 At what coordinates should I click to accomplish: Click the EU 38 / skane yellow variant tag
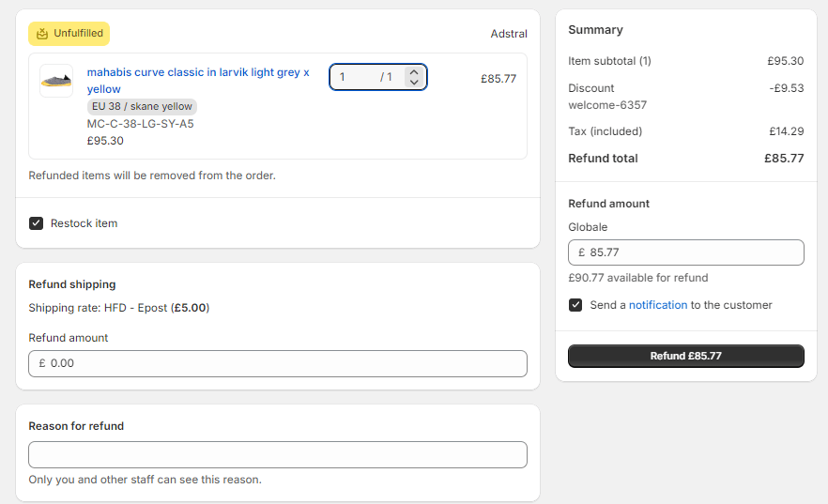click(142, 107)
